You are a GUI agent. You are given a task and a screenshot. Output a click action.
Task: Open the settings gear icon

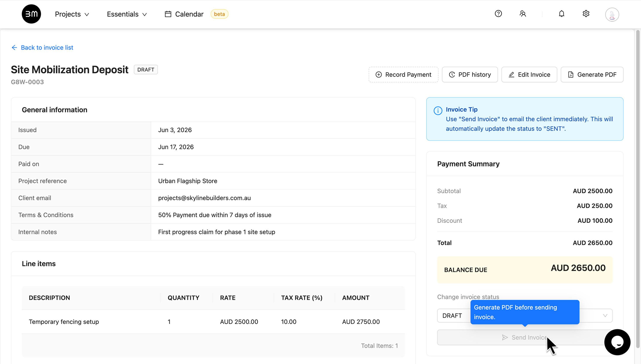coord(586,14)
